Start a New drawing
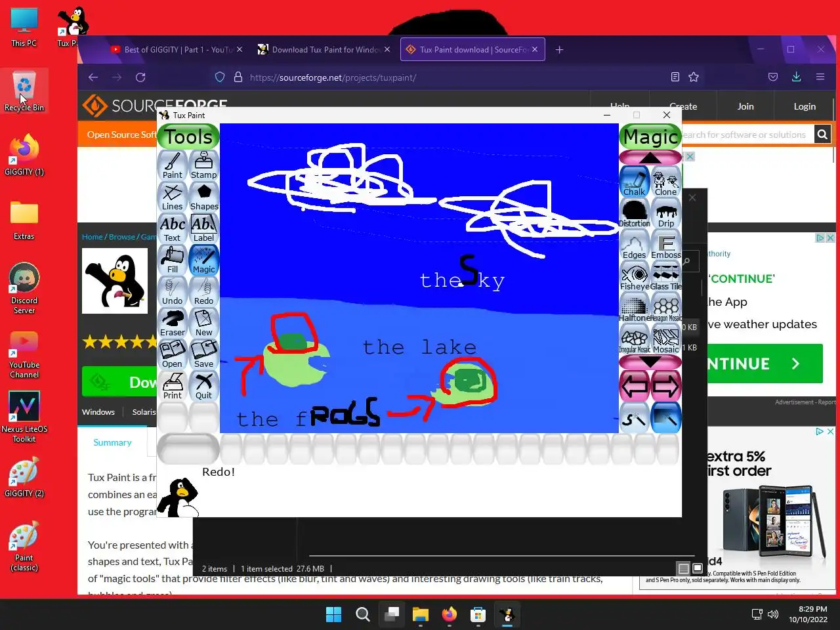Screen dimensions: 840x630 click(203, 323)
